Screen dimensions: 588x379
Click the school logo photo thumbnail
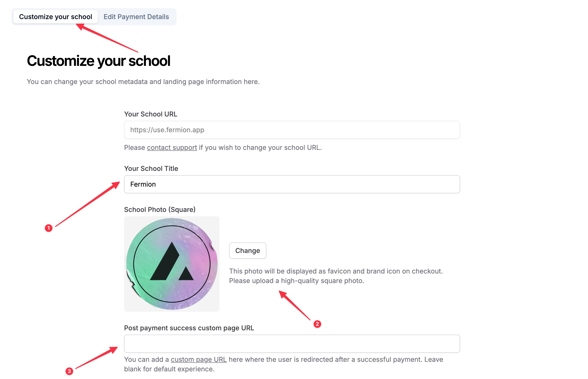point(172,264)
